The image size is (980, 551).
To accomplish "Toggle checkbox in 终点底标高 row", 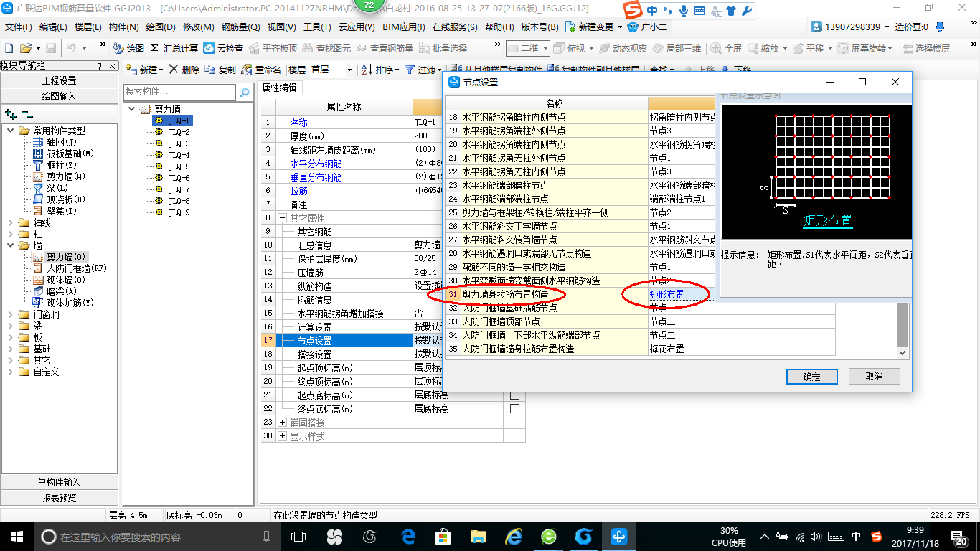I will 514,409.
